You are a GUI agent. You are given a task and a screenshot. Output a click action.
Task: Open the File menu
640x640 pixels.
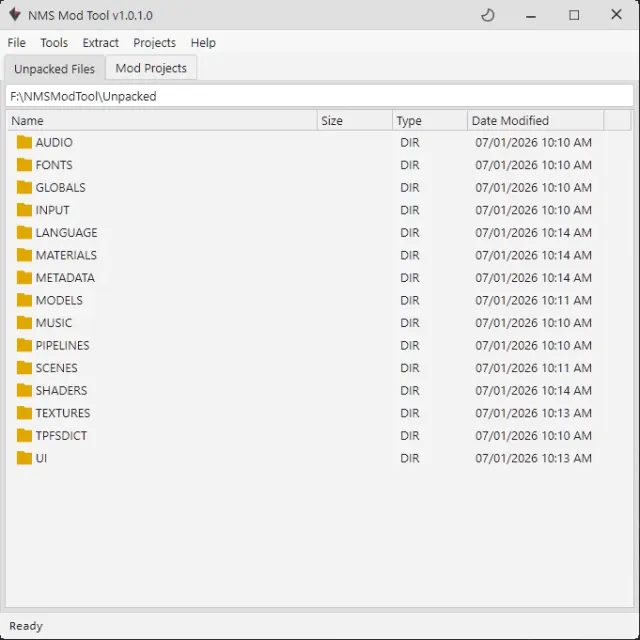point(16,42)
